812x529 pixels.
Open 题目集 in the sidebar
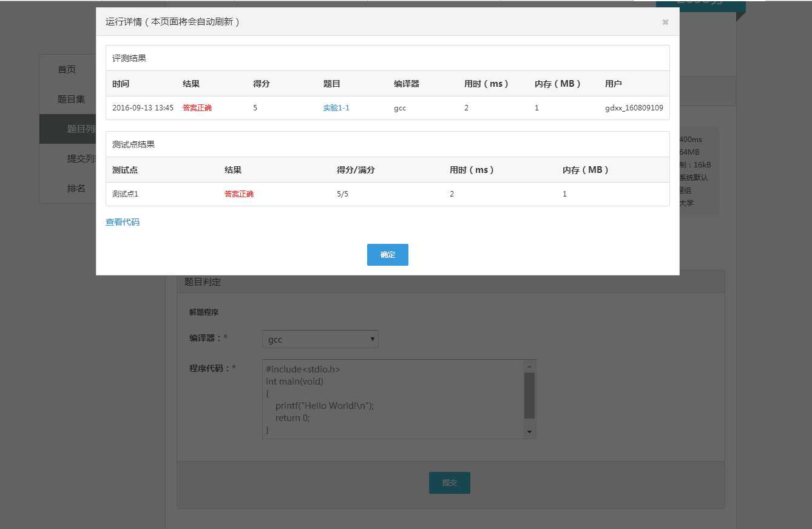point(71,99)
